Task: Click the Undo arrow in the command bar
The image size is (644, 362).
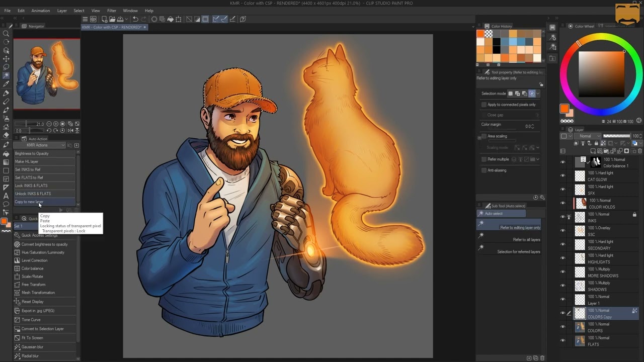Action: pyautogui.click(x=135, y=19)
